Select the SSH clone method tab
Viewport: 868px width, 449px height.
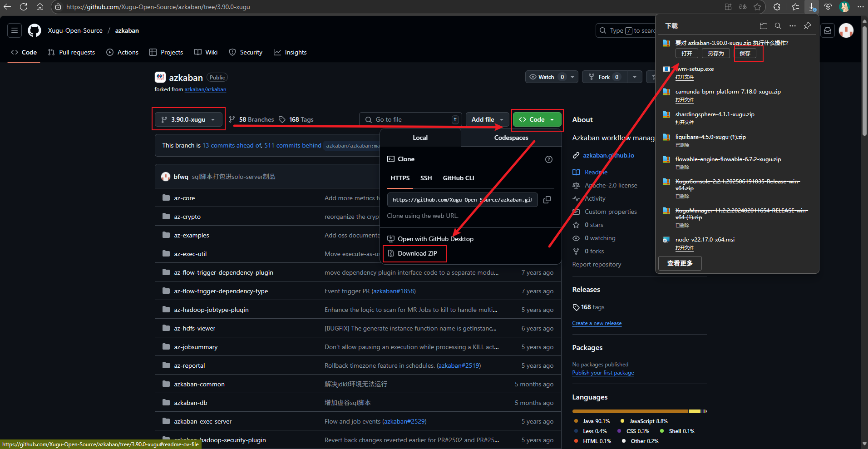click(x=426, y=178)
